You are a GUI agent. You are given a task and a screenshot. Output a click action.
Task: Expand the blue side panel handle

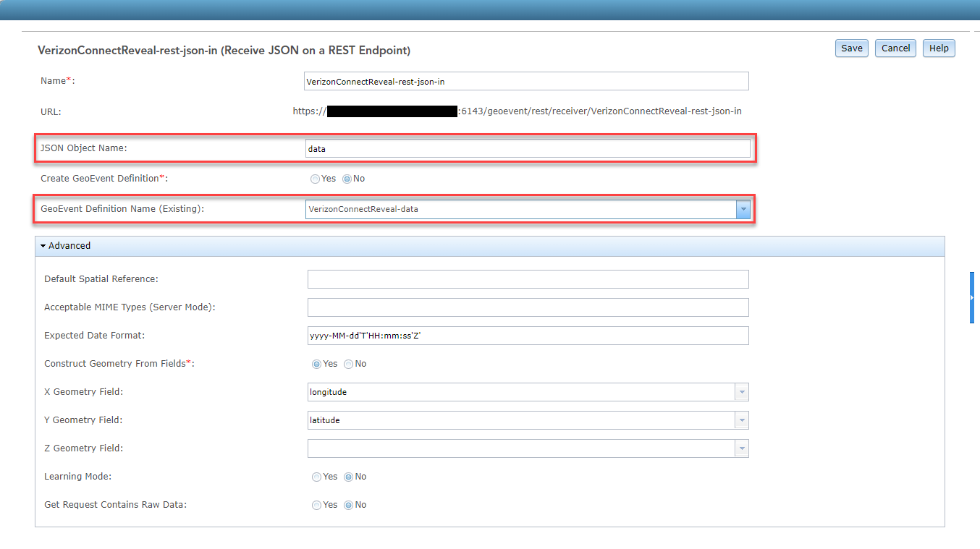972,297
